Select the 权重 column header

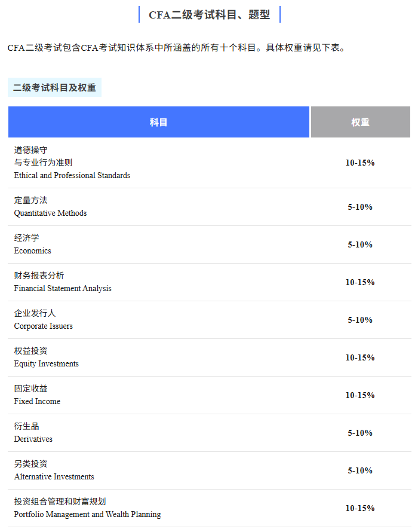(x=360, y=122)
